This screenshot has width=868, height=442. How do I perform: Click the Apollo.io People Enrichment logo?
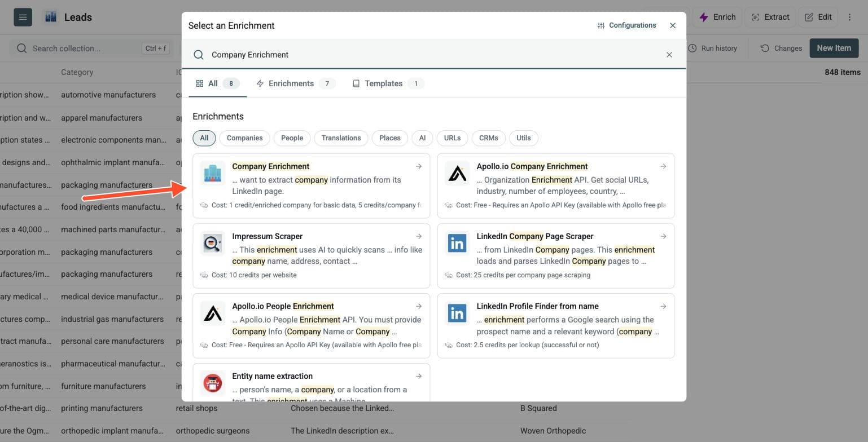coord(213,313)
